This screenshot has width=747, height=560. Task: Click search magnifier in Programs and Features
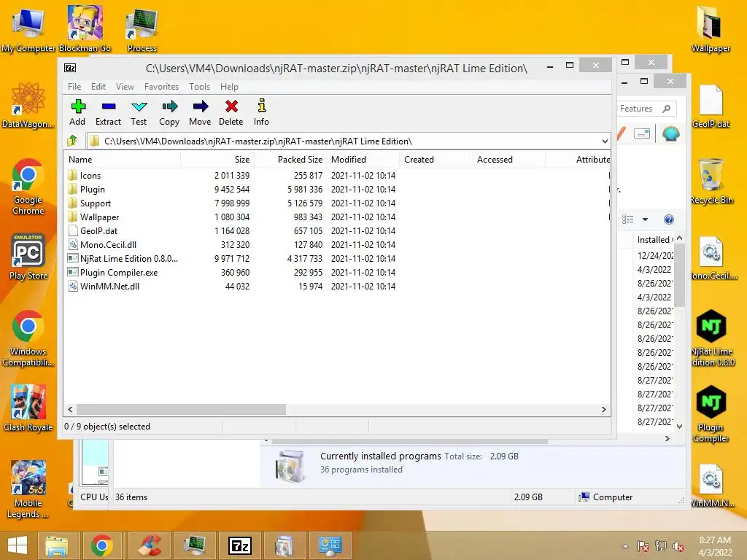pyautogui.click(x=667, y=109)
